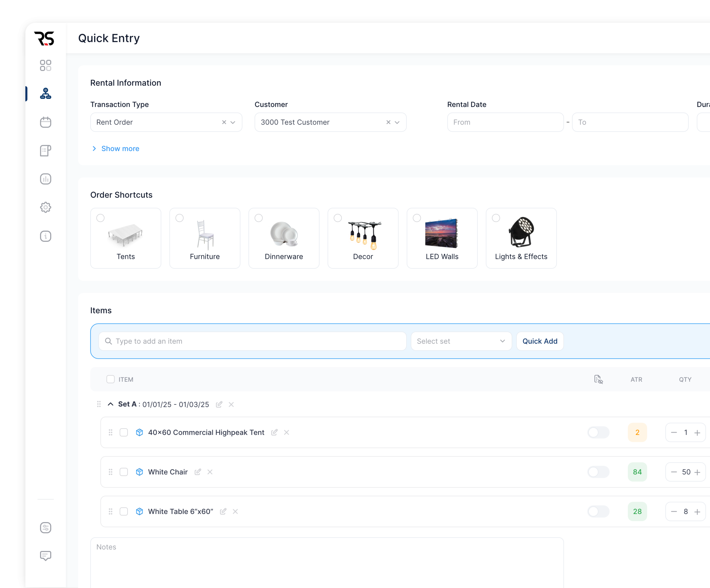Check the White Table 6”x60” checkbox
The height and width of the screenshot is (588, 710).
coord(124,511)
